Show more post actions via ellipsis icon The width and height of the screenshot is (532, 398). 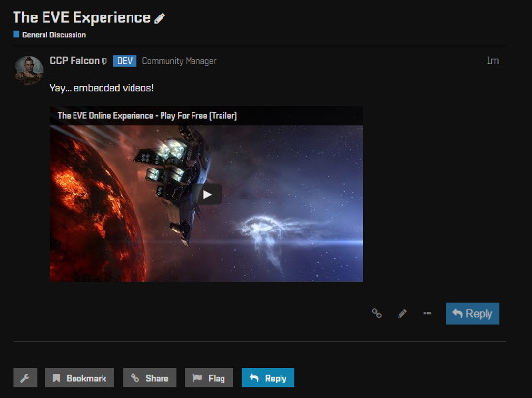pos(428,313)
